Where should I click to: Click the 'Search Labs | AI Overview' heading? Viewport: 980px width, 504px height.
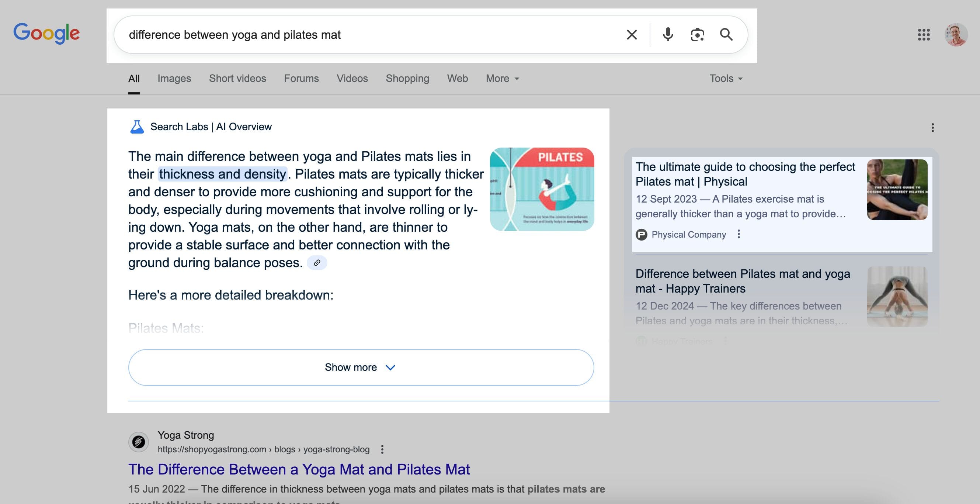tap(211, 127)
